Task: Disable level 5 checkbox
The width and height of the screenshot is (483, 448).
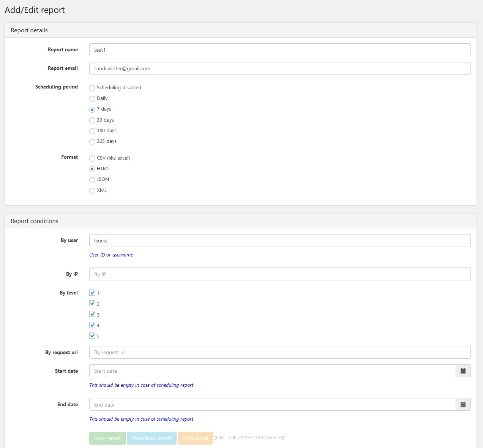Action: (x=92, y=336)
